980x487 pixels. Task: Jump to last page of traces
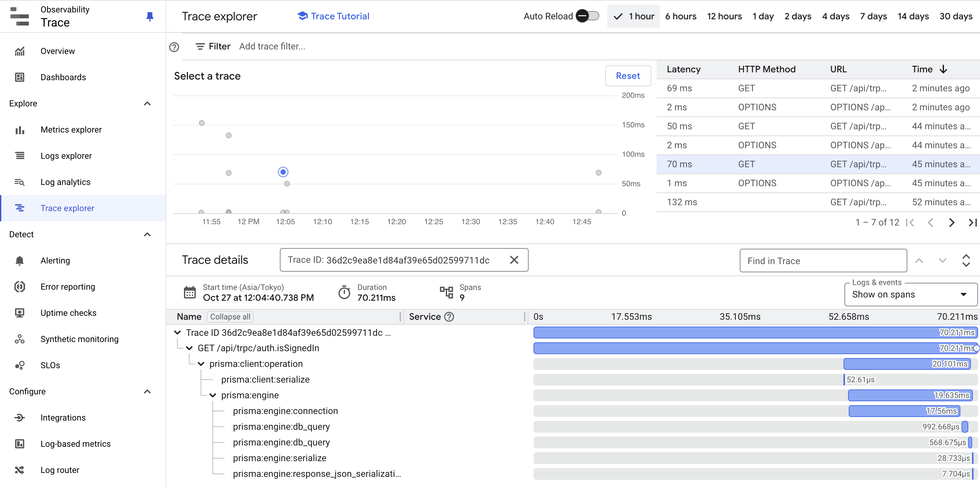(x=972, y=223)
